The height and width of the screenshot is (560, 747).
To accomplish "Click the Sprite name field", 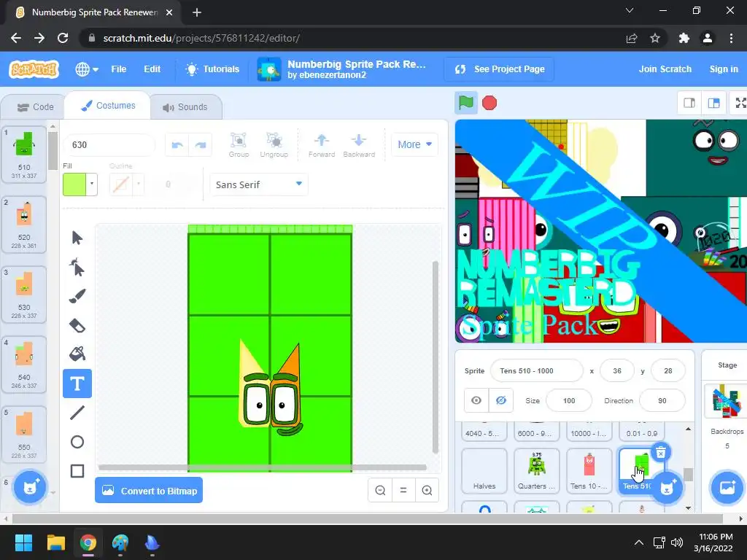I will click(x=536, y=371).
